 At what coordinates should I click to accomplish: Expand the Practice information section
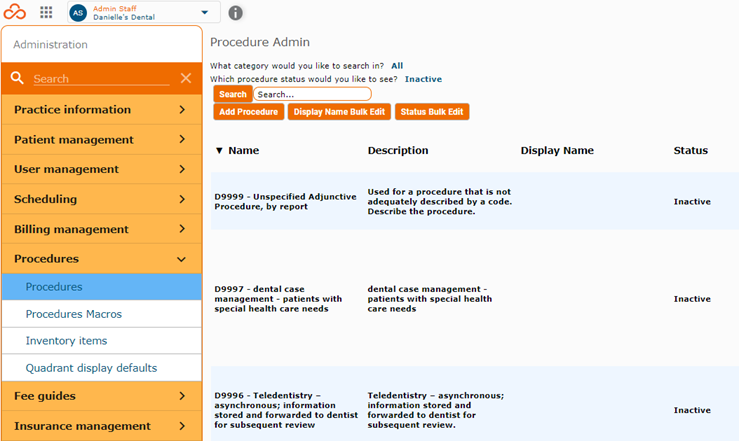pos(102,109)
